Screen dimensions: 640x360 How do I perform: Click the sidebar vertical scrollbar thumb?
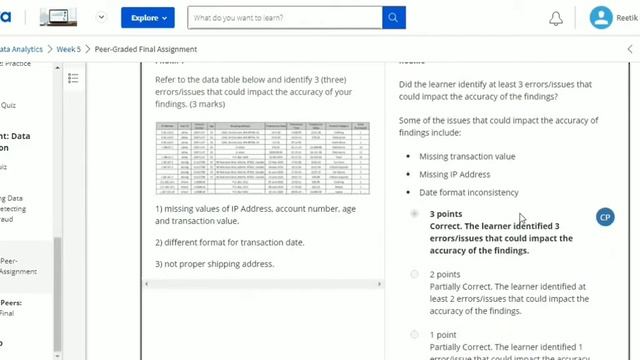57,294
